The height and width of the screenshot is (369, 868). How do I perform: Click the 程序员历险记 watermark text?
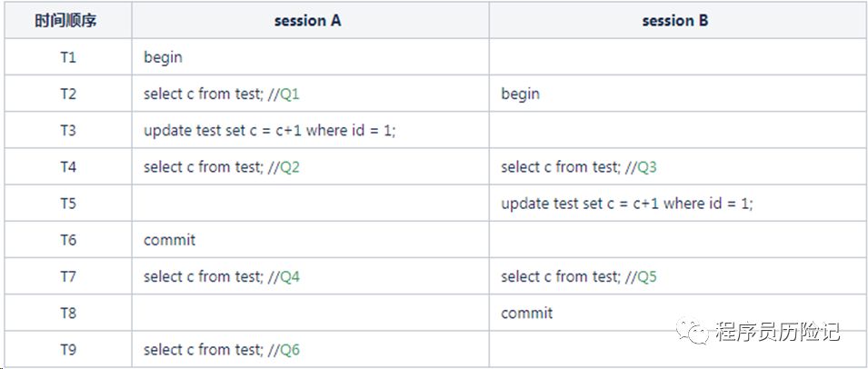click(x=778, y=332)
